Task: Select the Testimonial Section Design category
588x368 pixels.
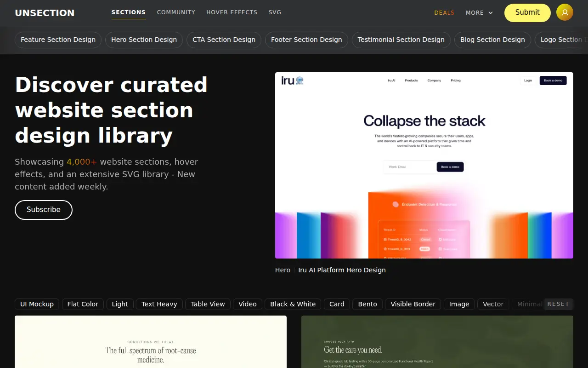Action: [401, 40]
